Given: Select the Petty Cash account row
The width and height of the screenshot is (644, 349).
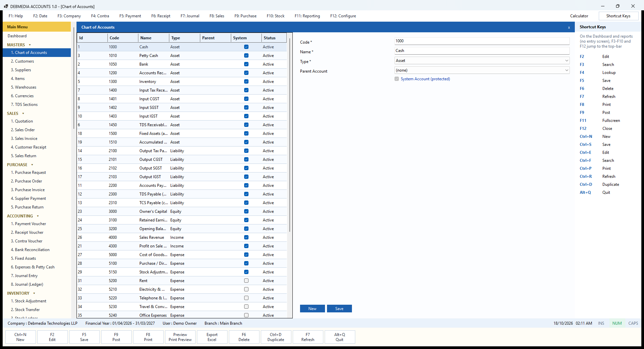Looking at the screenshot, I should [182, 56].
